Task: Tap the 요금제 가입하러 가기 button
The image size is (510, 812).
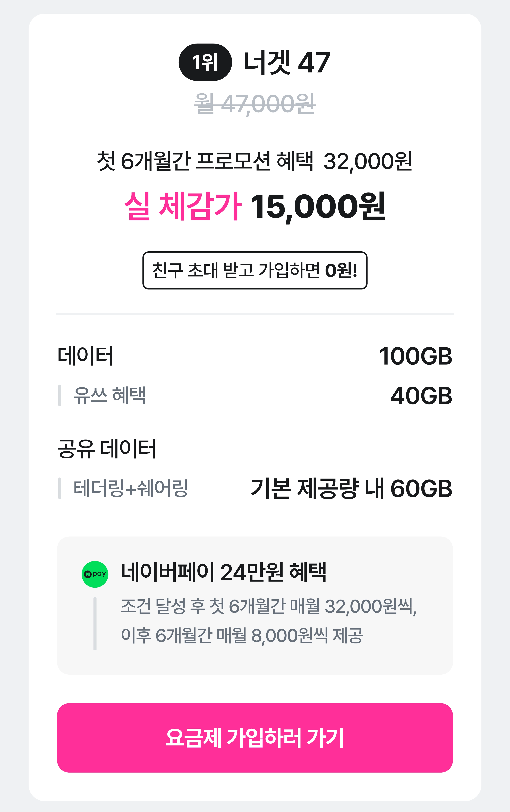Action: [255, 738]
